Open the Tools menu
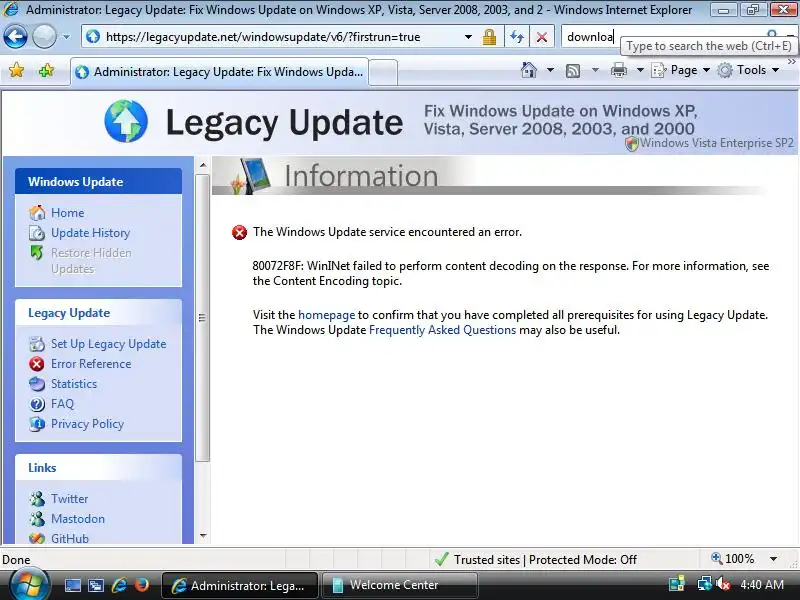 [747, 70]
